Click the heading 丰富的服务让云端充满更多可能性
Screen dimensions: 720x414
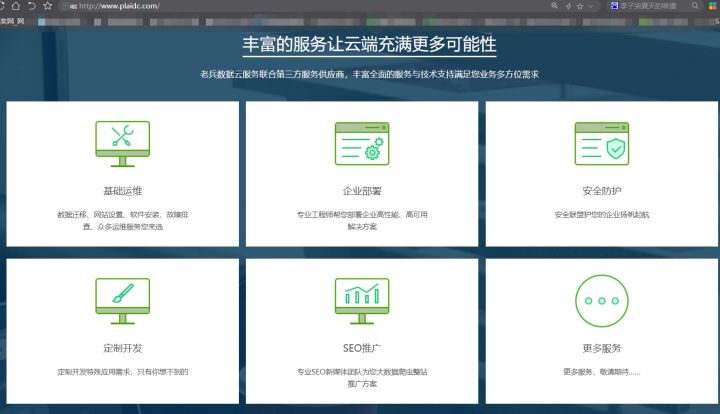[370, 45]
